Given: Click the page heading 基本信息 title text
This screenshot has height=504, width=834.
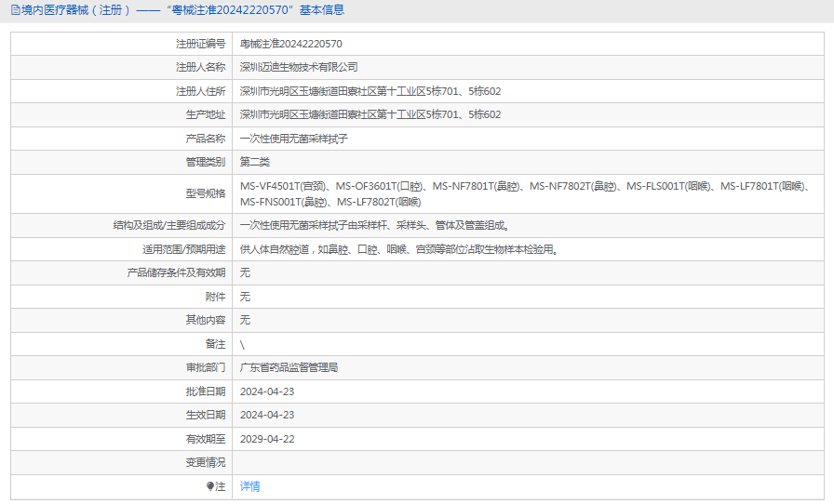Looking at the screenshot, I should [x=322, y=10].
